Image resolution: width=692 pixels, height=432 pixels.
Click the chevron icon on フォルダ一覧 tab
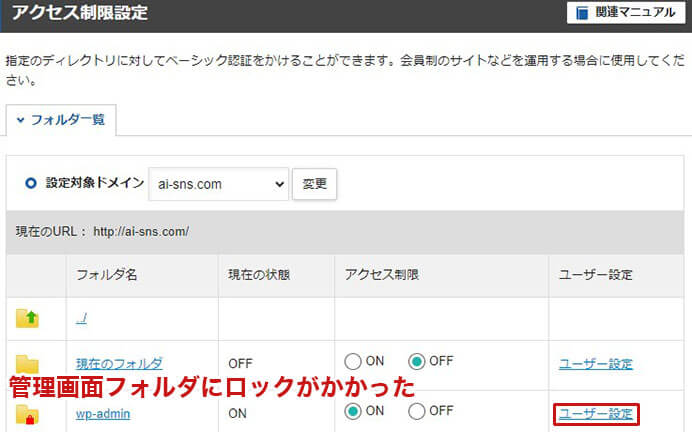point(20,120)
